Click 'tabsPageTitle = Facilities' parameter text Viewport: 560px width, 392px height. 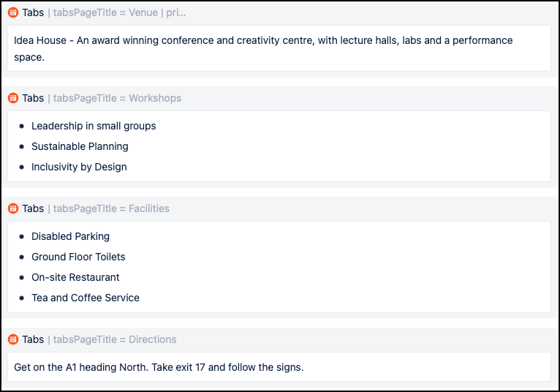point(111,208)
